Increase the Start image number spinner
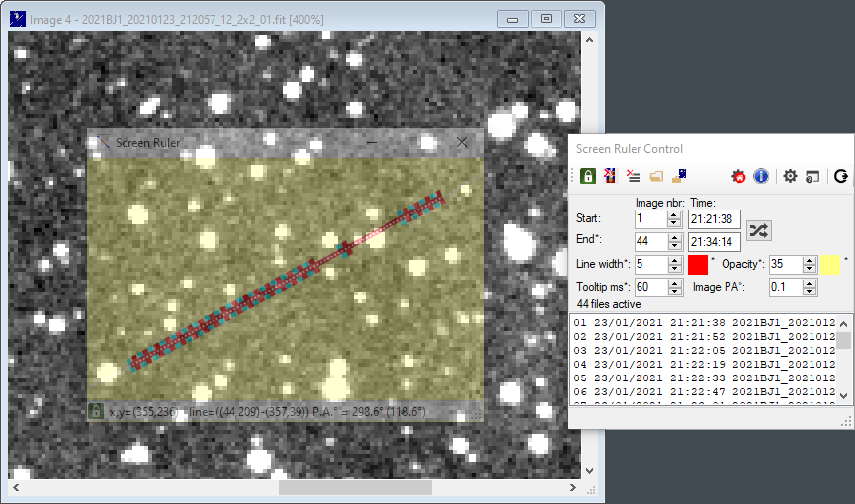Image resolution: width=855 pixels, height=504 pixels. pyautogui.click(x=675, y=213)
